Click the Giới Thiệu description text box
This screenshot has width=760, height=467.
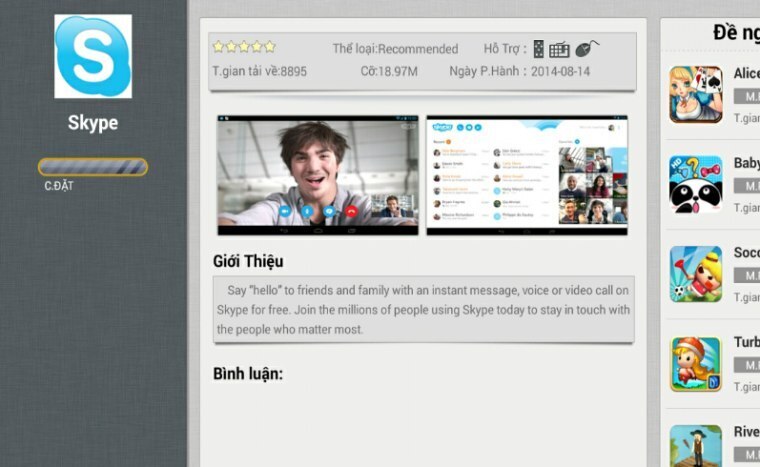tap(424, 309)
